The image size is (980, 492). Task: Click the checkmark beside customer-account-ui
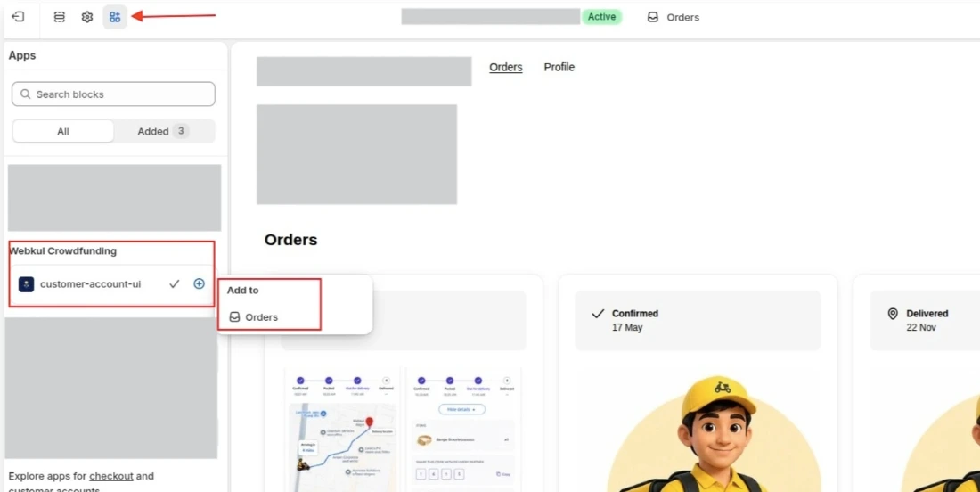point(175,283)
